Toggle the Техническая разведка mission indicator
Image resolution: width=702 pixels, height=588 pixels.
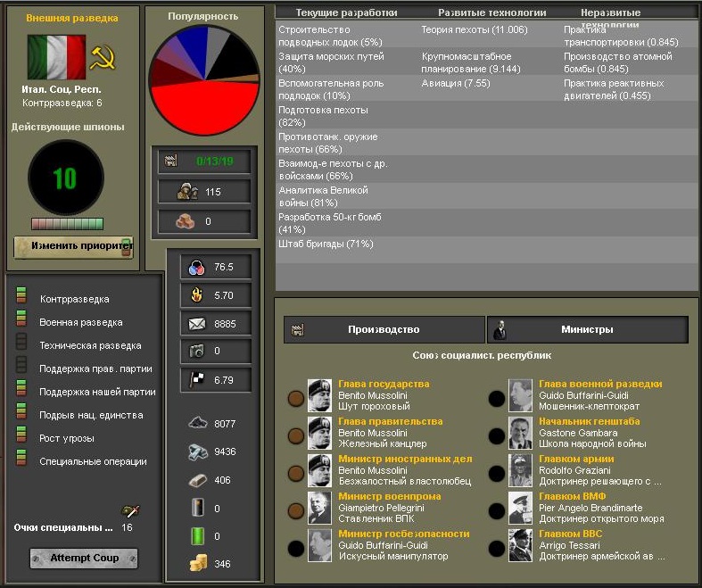tap(21, 345)
